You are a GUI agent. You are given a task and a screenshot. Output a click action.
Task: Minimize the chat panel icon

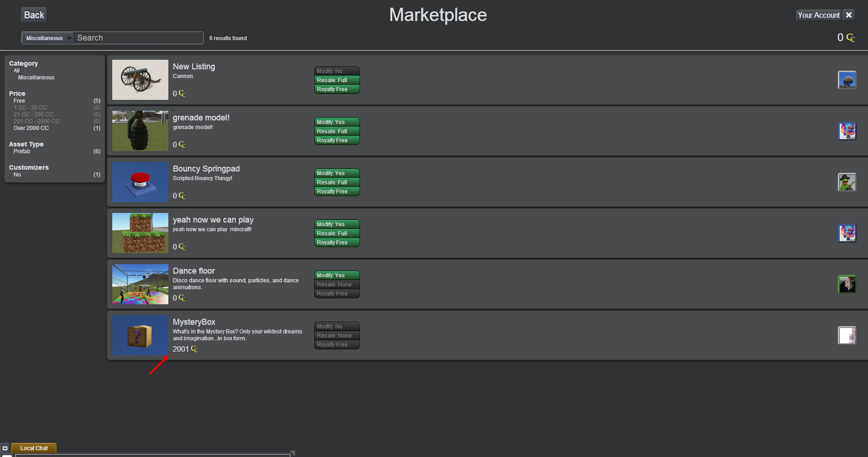pyautogui.click(x=5, y=448)
